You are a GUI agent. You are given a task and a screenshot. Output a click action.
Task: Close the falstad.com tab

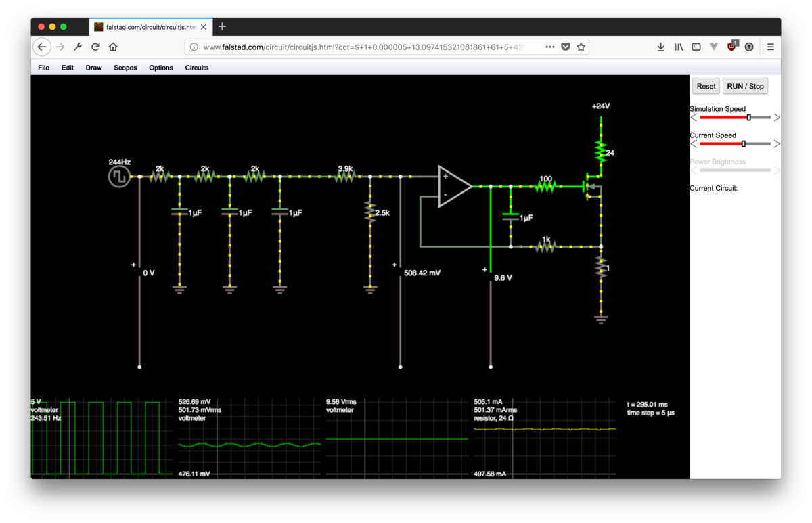[x=204, y=27]
